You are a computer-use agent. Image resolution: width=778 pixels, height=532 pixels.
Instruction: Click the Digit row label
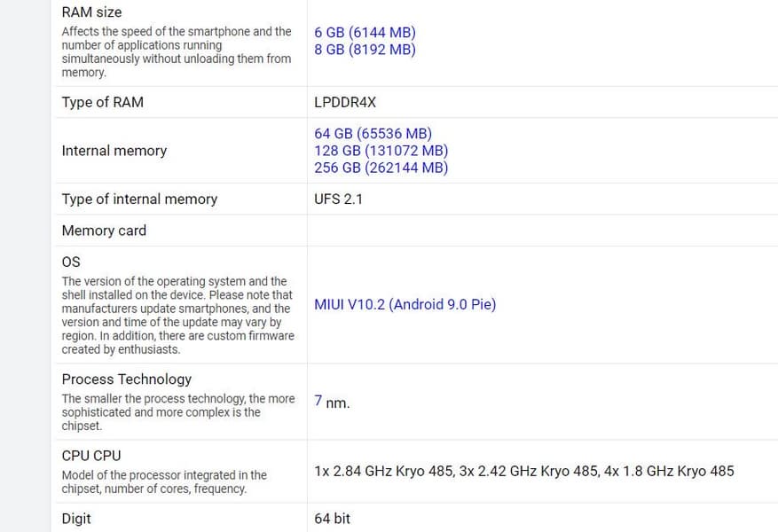[x=76, y=518]
